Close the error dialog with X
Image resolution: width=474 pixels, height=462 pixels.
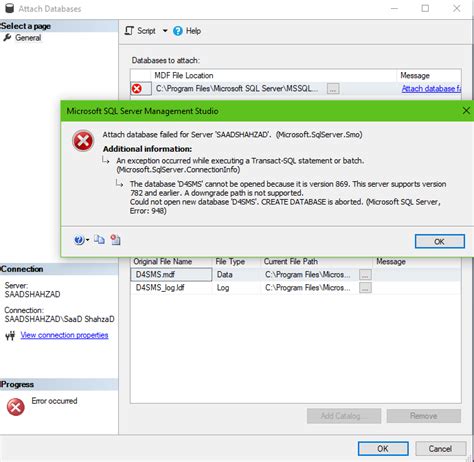click(x=466, y=111)
